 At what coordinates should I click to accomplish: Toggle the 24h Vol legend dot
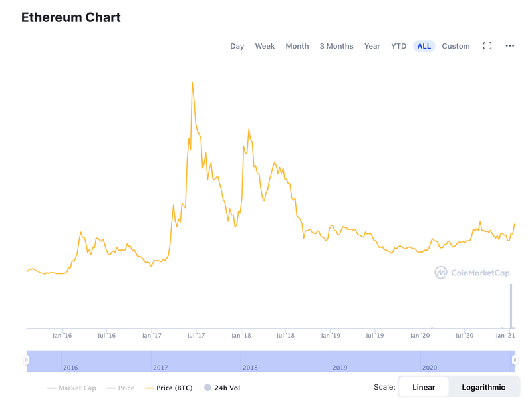tap(207, 388)
